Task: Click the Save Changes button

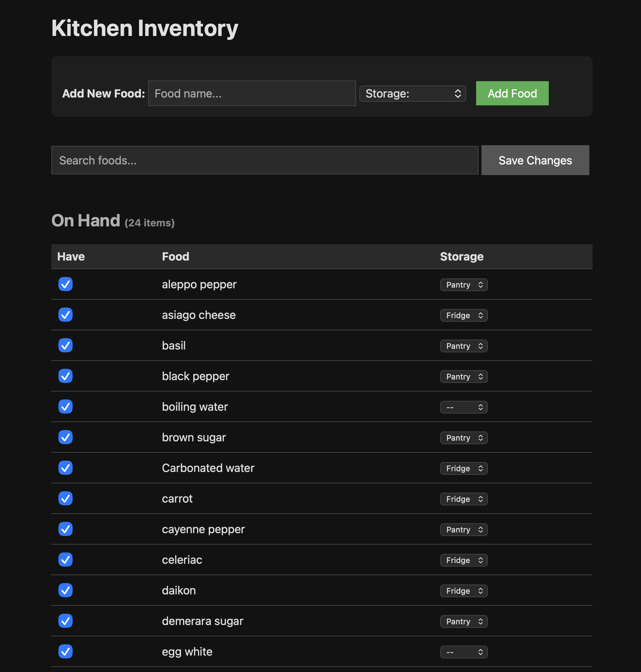Action: coord(535,160)
